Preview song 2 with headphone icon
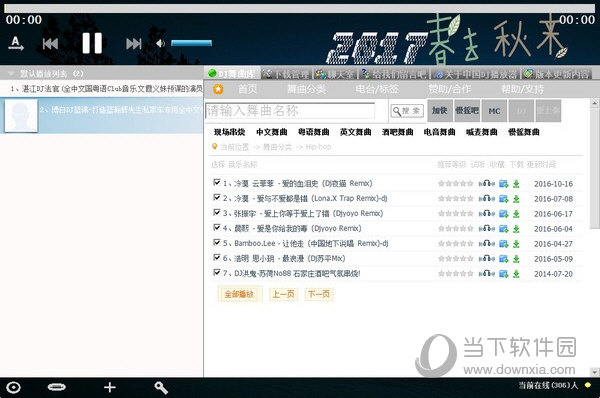Viewport: 600px width, 398px height. coord(487,199)
